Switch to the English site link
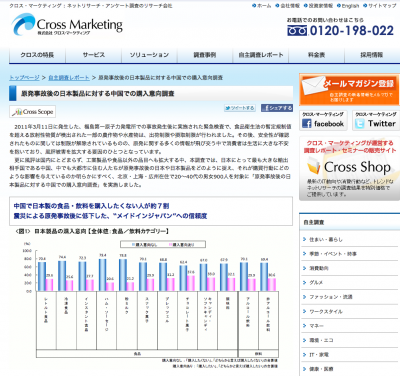Image resolution: width=400 pixels, height=376 pixels. click(x=348, y=6)
